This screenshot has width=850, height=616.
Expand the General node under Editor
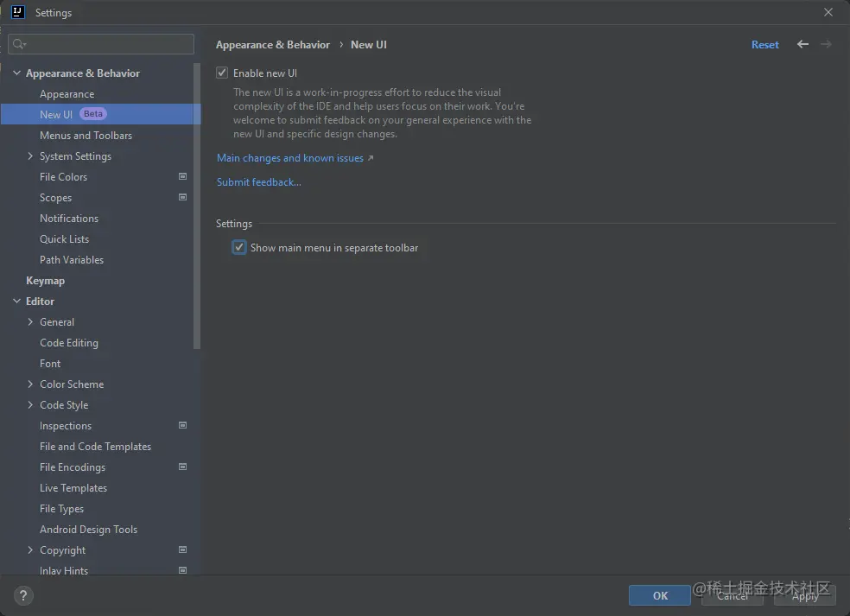[30, 321]
